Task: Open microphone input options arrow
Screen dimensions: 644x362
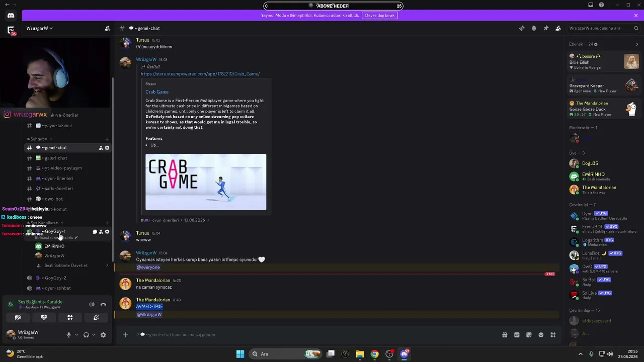Action: point(76,335)
